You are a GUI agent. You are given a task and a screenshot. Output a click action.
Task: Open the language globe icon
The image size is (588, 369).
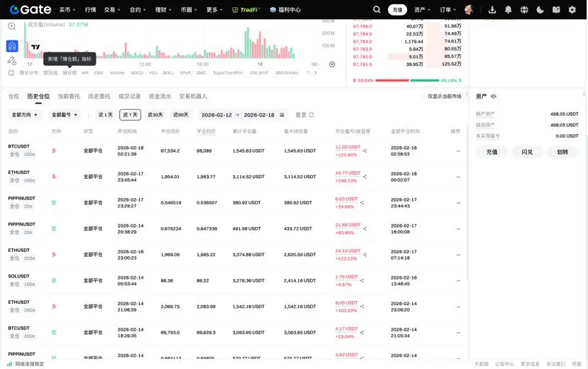pyautogui.click(x=524, y=10)
